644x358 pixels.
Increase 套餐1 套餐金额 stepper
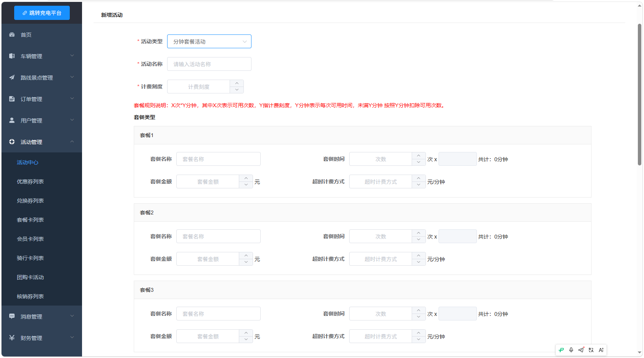coord(246,178)
